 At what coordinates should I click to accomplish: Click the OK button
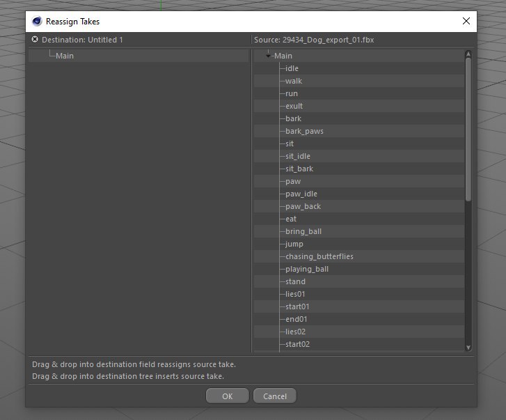227,396
